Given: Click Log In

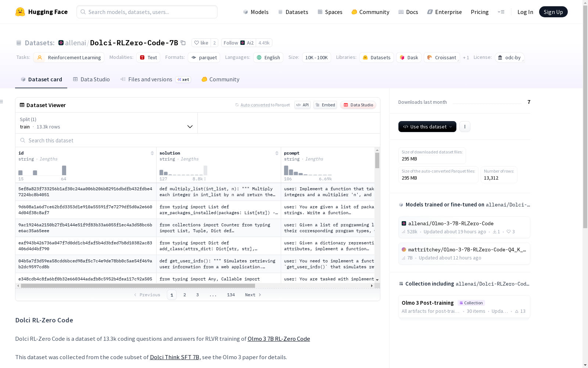Looking at the screenshot, I should point(525,12).
